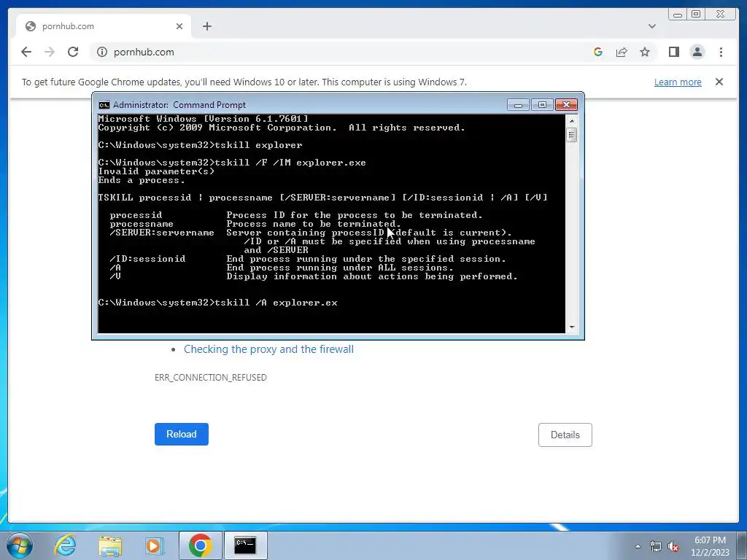Switch to Command Prompt on taskbar
This screenshot has height=560, width=747.
(245, 545)
